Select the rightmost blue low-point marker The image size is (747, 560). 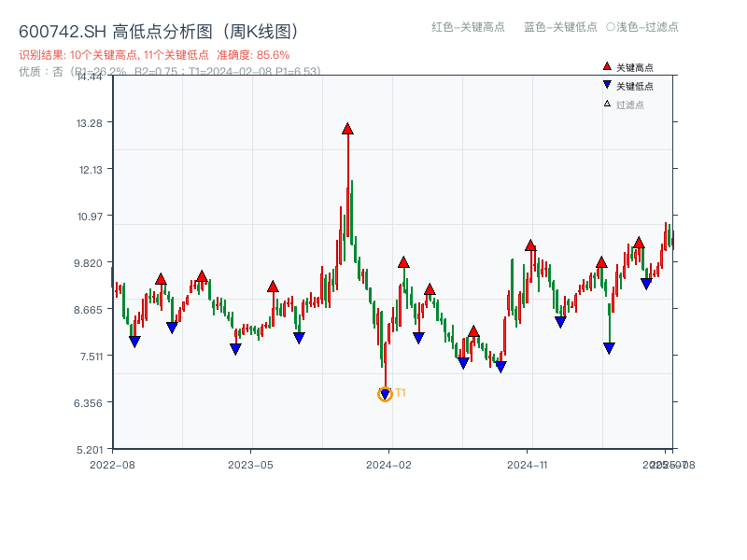tap(646, 284)
